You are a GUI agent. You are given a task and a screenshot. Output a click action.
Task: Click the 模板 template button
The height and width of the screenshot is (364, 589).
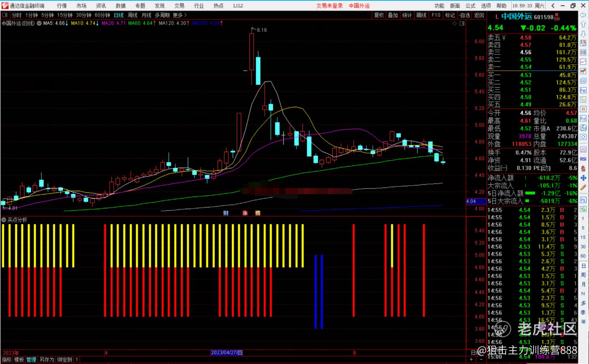coord(19,360)
